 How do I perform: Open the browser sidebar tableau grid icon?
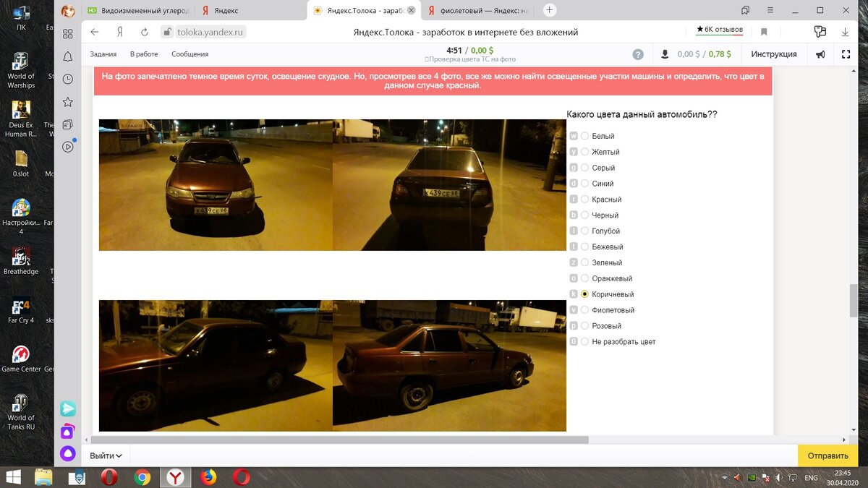pyautogui.click(x=68, y=34)
